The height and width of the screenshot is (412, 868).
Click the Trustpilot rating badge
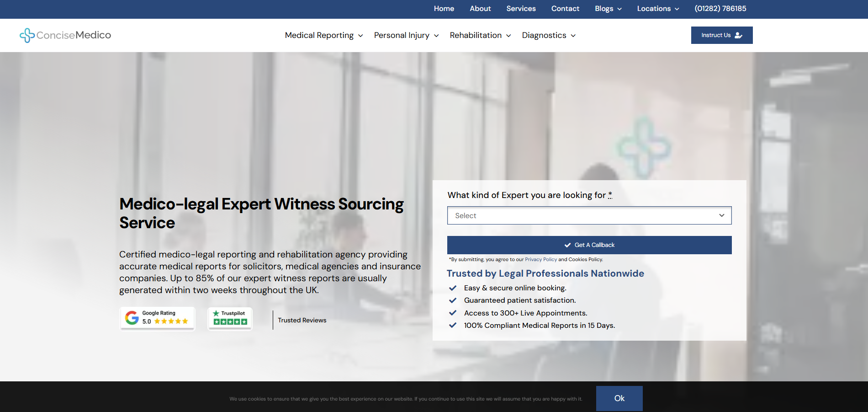point(230,318)
